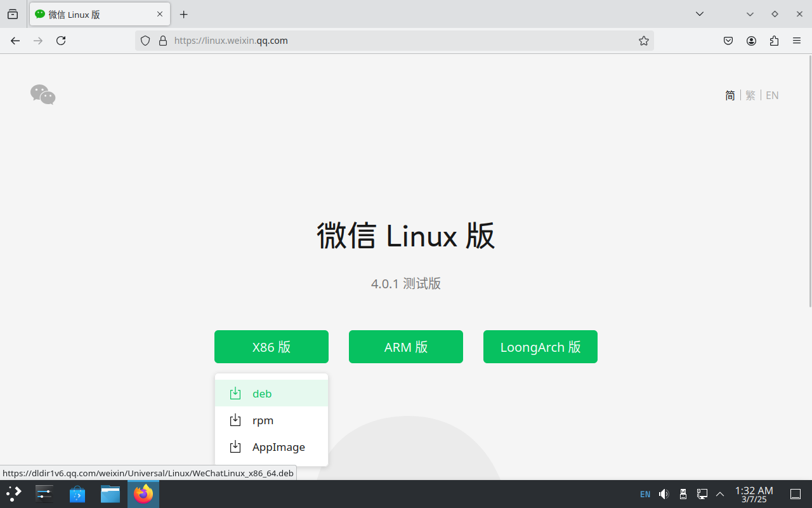The width and height of the screenshot is (812, 508).
Task: Open the Firefox hamburger menu
Action: point(797,41)
